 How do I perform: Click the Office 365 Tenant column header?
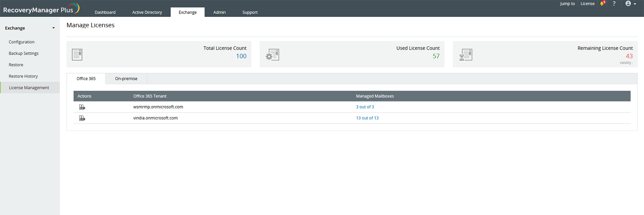150,96
